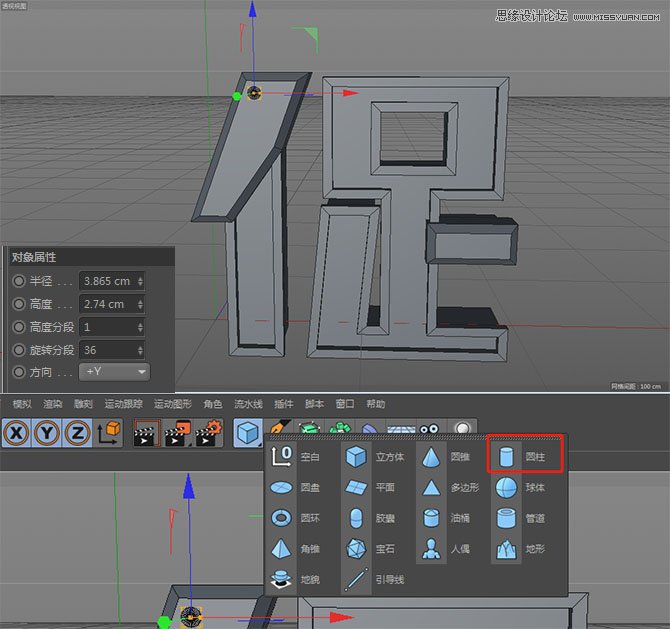Click the 旋转分段 36 field
The width and height of the screenshot is (670, 629).
point(112,350)
